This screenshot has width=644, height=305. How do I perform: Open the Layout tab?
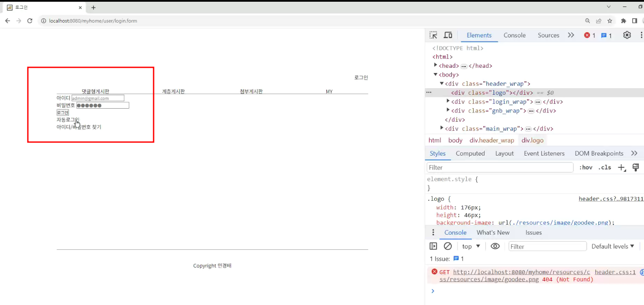click(x=504, y=153)
